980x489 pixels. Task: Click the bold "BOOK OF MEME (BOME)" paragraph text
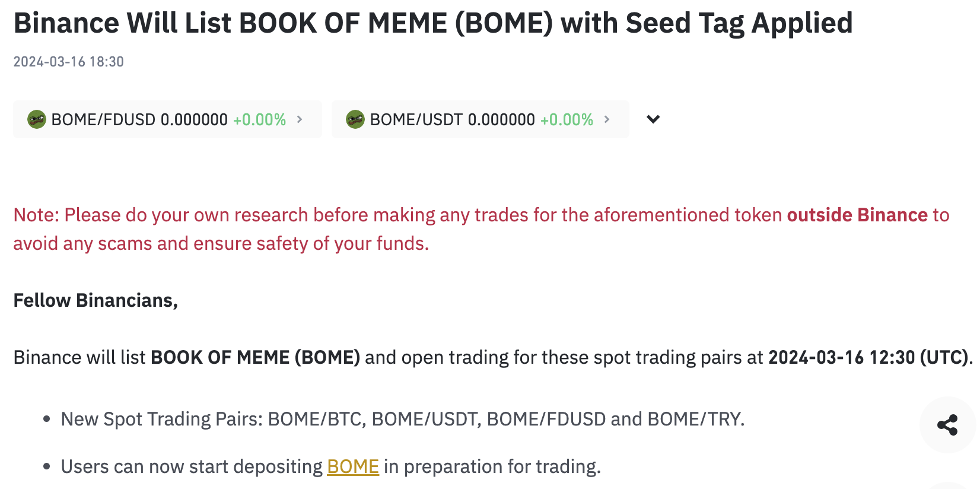(255, 357)
